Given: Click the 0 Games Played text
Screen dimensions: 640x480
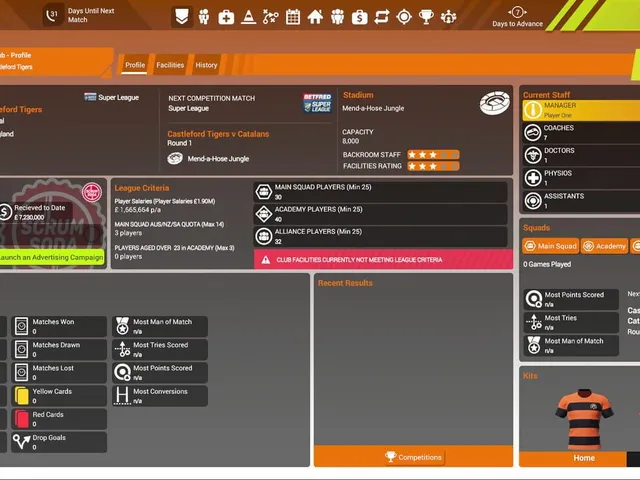Looking at the screenshot, I should (x=547, y=264).
